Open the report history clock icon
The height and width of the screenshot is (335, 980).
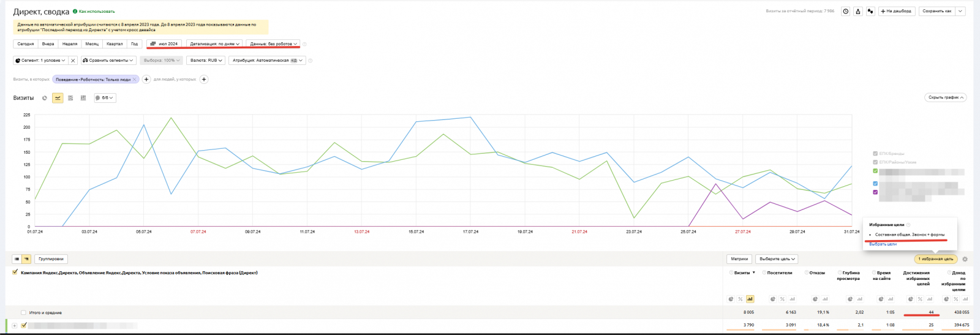click(846, 11)
